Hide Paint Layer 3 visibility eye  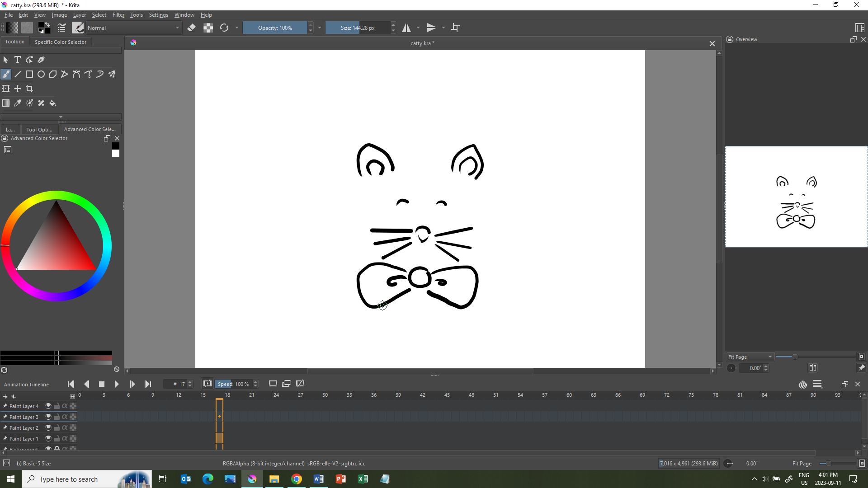(48, 417)
